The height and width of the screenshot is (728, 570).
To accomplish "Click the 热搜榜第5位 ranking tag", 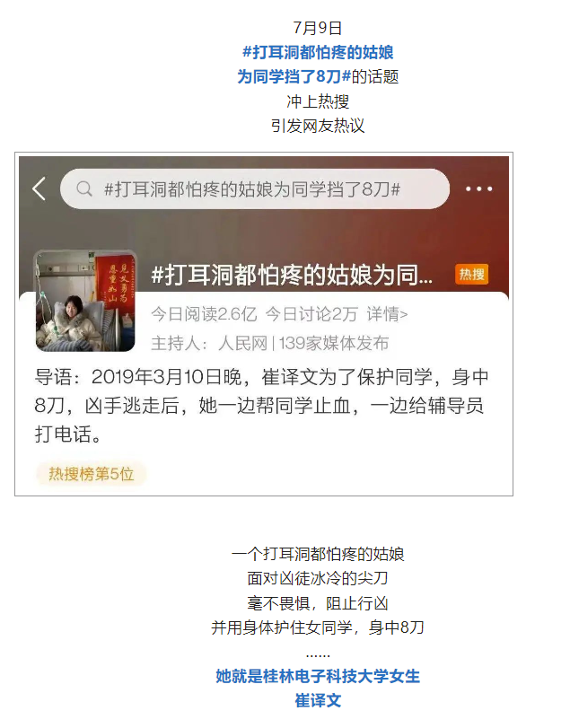I will point(91,474).
